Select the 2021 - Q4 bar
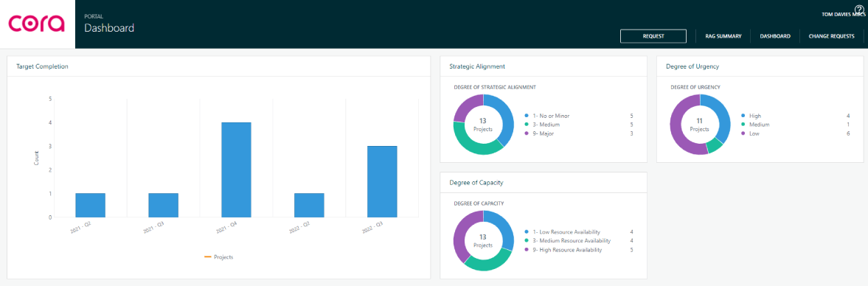This screenshot has height=286, width=868. pos(237,170)
